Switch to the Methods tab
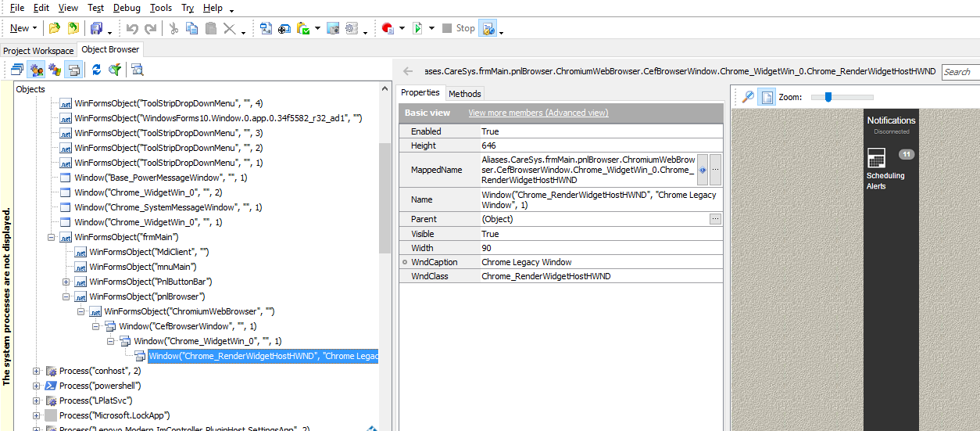 tap(464, 93)
